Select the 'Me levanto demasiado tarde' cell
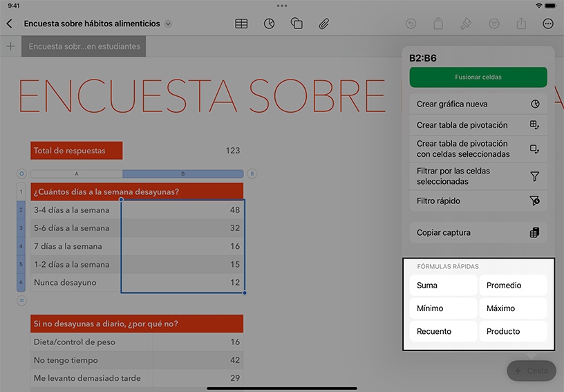Screen dimensions: 564x392 [92, 378]
